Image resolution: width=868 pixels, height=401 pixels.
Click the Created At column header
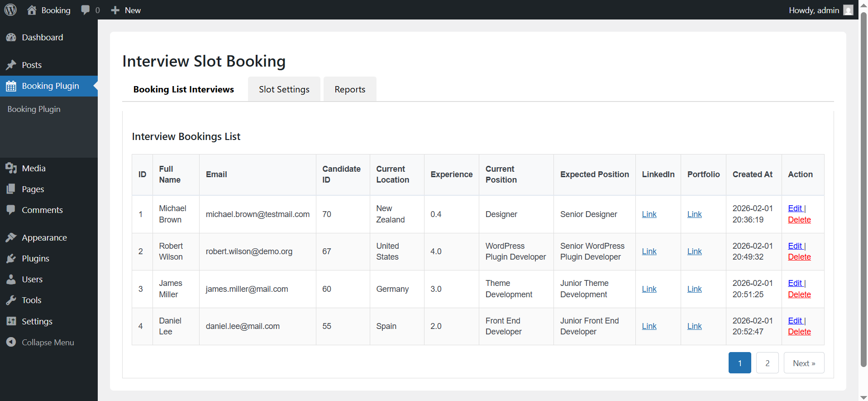tap(754, 174)
